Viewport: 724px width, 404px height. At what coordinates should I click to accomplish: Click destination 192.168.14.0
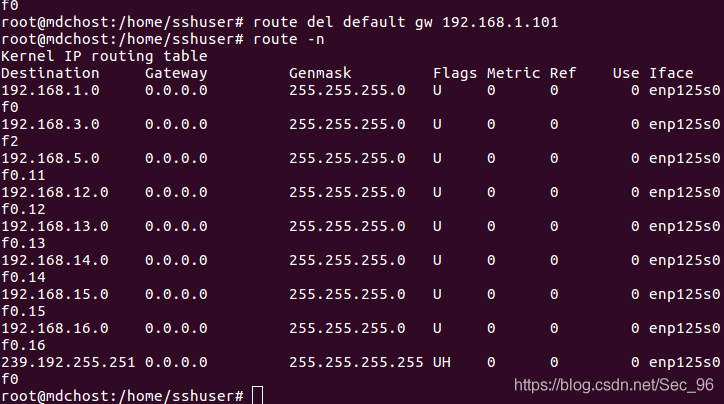point(54,260)
